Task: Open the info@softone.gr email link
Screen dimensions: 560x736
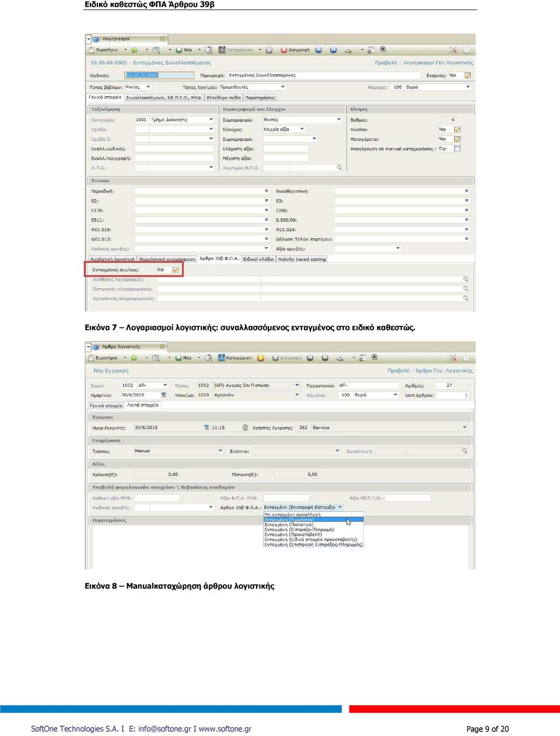Action: point(164,729)
